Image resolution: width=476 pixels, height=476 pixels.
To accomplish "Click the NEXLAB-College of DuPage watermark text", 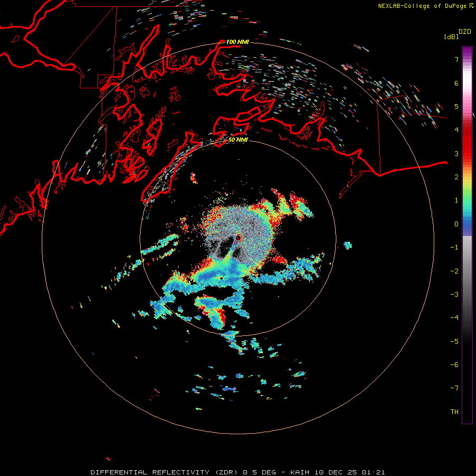I will [423, 6].
